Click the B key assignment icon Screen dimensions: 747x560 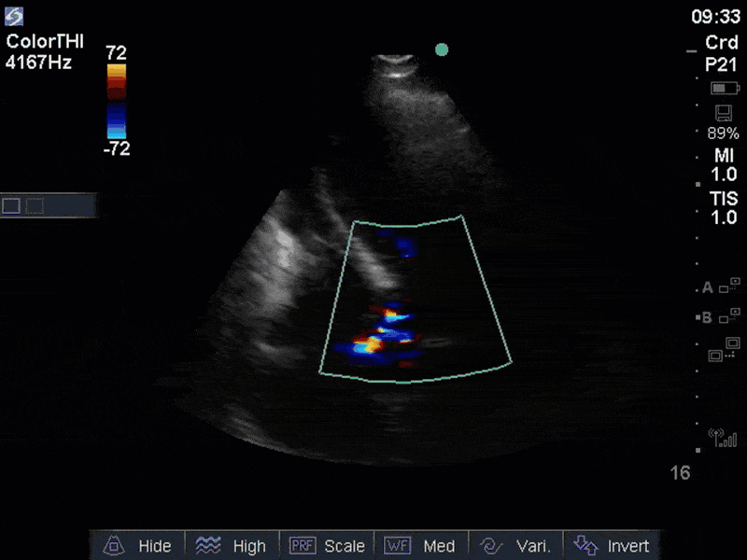tap(721, 316)
